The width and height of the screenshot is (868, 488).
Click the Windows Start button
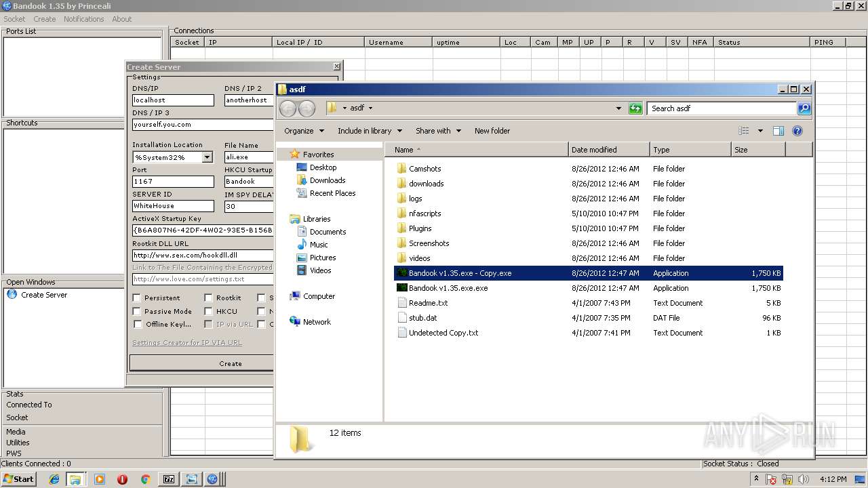tap(19, 479)
